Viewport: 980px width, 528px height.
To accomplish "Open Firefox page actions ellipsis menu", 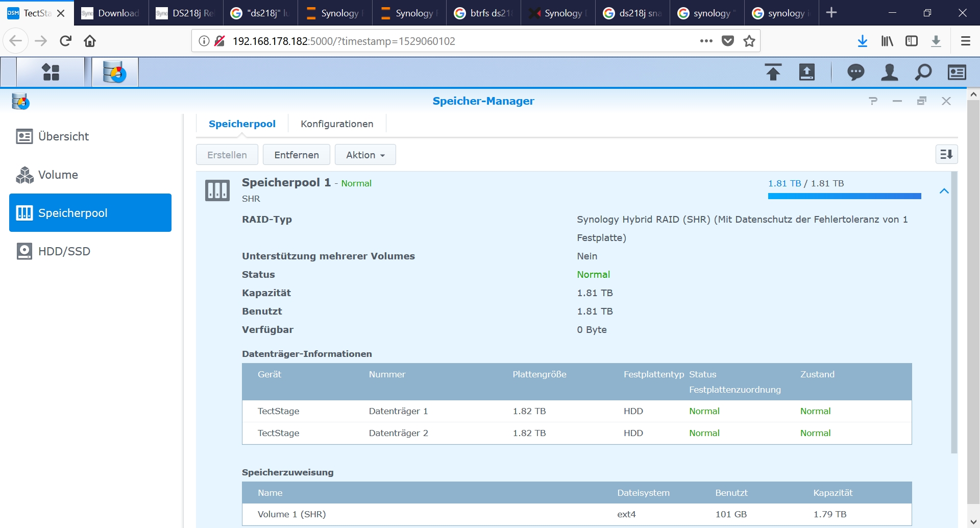I will (x=706, y=41).
